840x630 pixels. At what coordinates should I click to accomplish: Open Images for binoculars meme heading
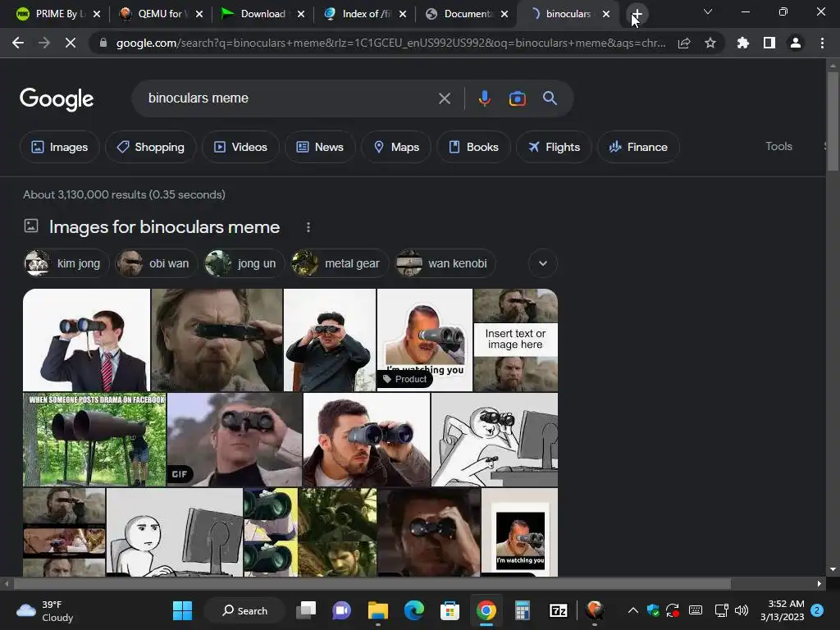click(164, 227)
